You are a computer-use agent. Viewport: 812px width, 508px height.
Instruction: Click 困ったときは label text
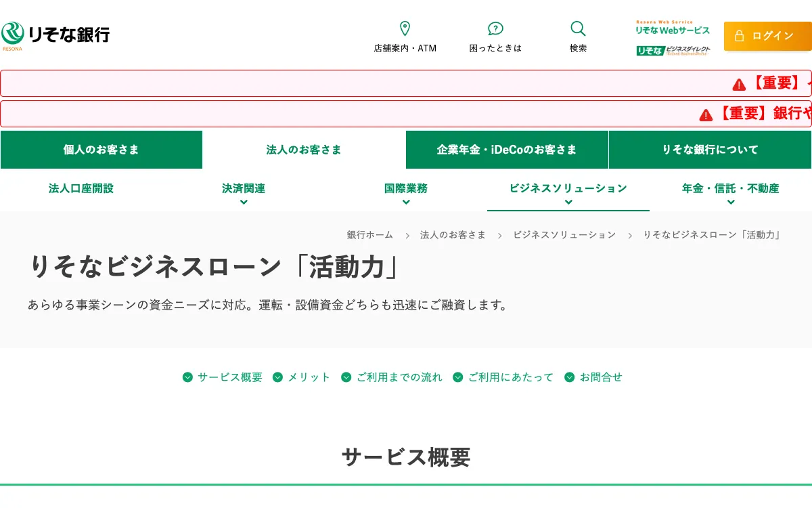(x=496, y=49)
